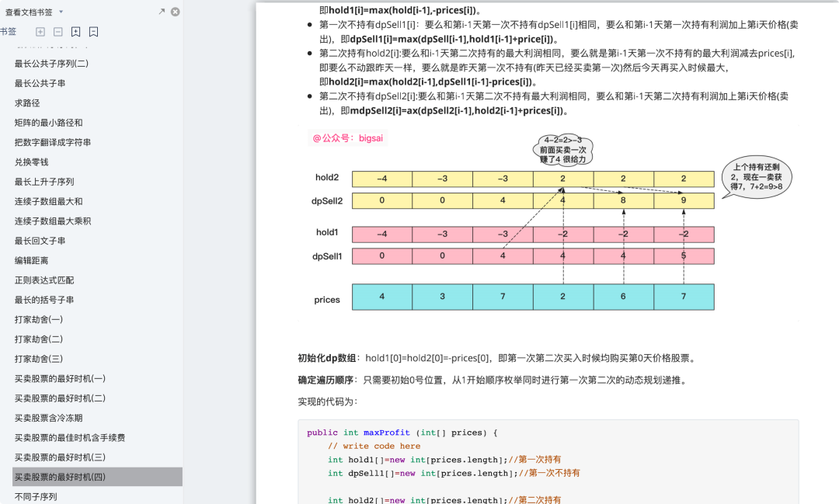The width and height of the screenshot is (839, 504).
Task: Click the dpSell2 cell with value 8
Action: [623, 200]
